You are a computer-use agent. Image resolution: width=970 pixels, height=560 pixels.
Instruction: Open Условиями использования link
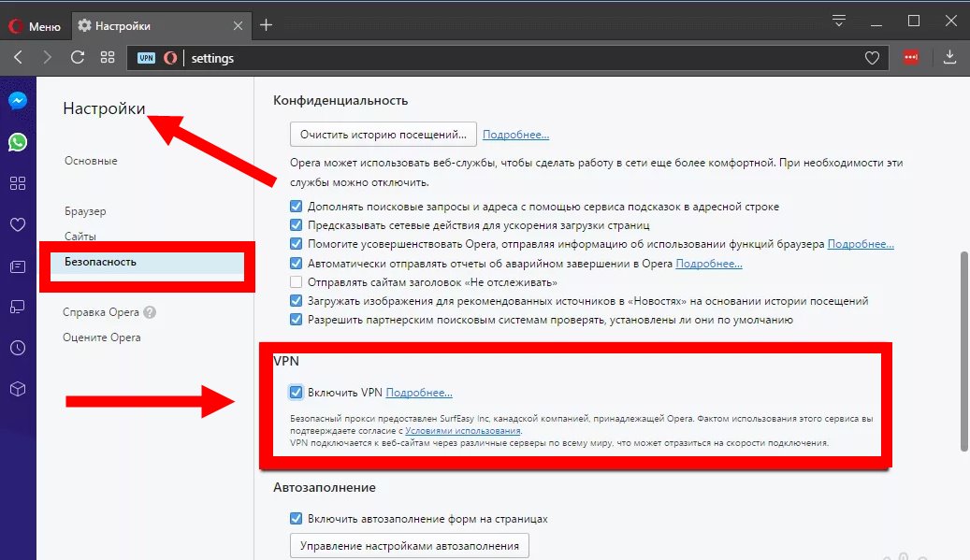pos(463,431)
